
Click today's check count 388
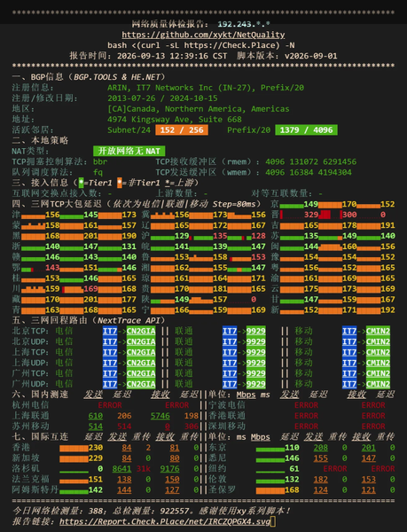96,511
